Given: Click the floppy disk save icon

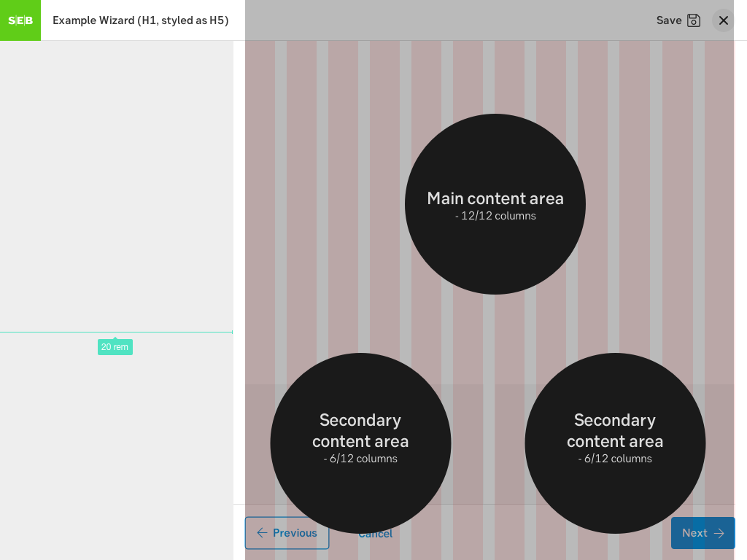Looking at the screenshot, I should point(694,20).
